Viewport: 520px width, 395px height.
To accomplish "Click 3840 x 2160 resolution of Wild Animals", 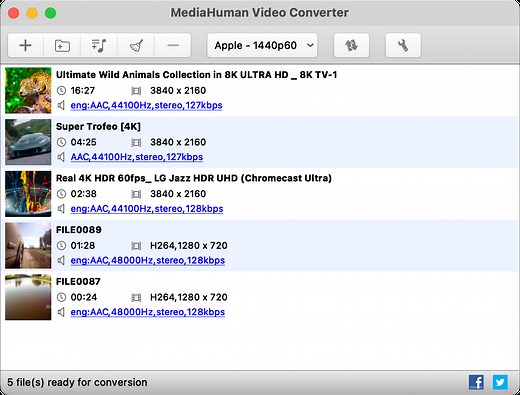I will click(178, 91).
